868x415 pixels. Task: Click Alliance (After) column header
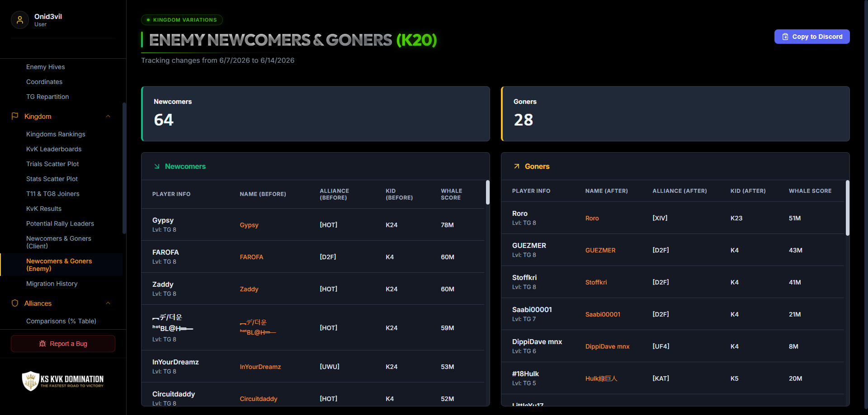click(x=679, y=191)
